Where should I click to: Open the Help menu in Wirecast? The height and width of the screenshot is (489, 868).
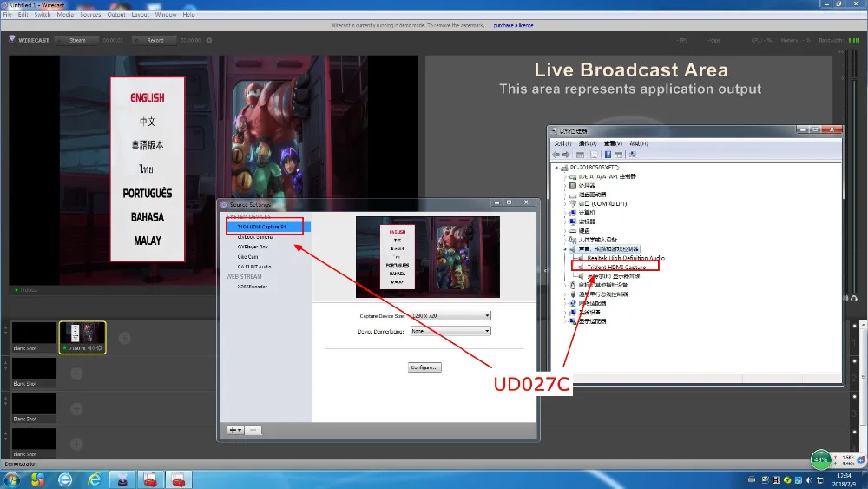pyautogui.click(x=188, y=15)
